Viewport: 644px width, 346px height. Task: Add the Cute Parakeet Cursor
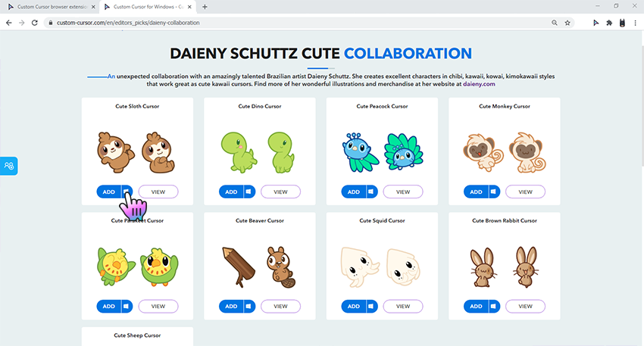109,306
